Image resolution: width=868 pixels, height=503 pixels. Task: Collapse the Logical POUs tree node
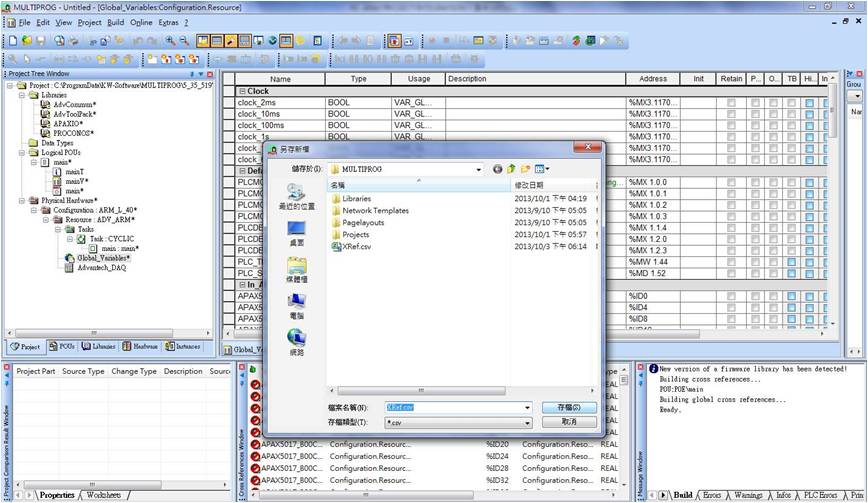pos(22,153)
